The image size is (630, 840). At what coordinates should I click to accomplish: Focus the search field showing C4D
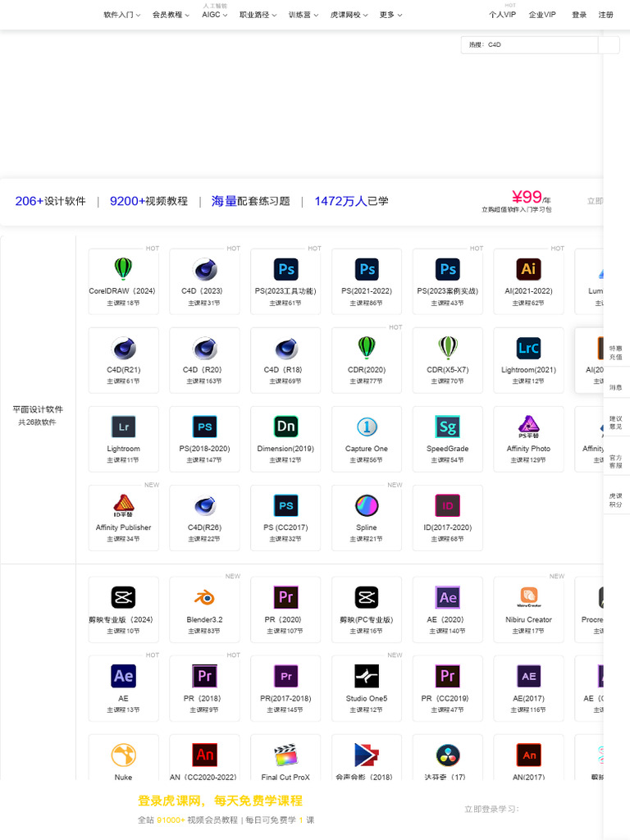tap(529, 45)
